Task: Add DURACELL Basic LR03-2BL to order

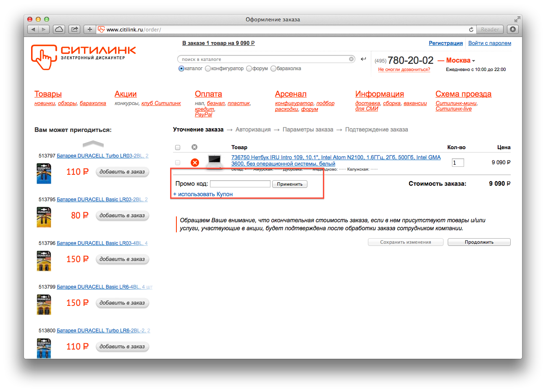Action: [x=122, y=216]
